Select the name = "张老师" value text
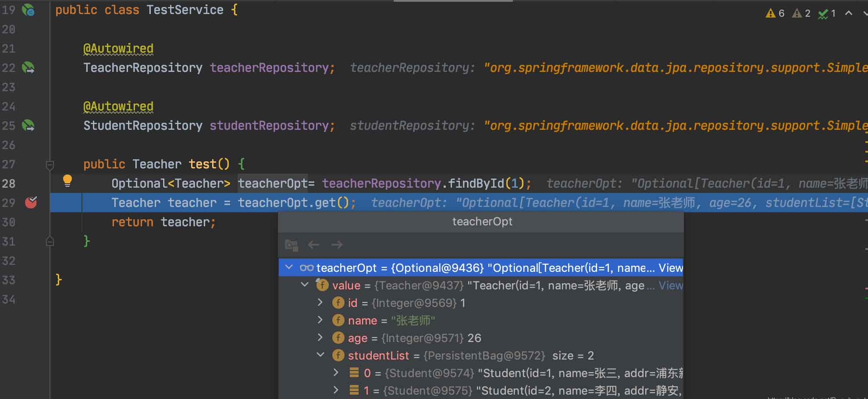Image resolution: width=868 pixels, height=399 pixels. pyautogui.click(x=413, y=321)
